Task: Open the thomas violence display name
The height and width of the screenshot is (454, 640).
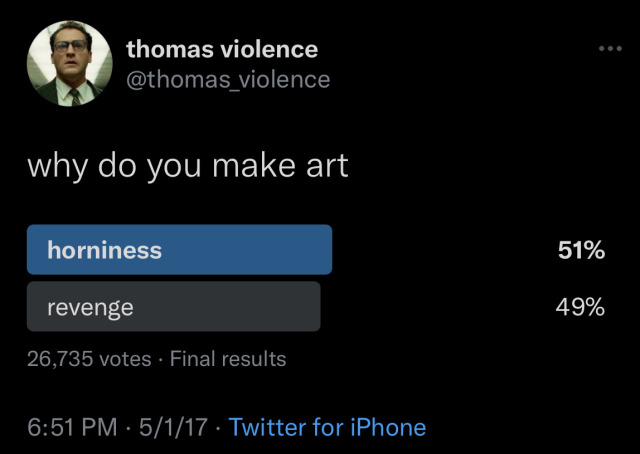Action: [x=222, y=48]
